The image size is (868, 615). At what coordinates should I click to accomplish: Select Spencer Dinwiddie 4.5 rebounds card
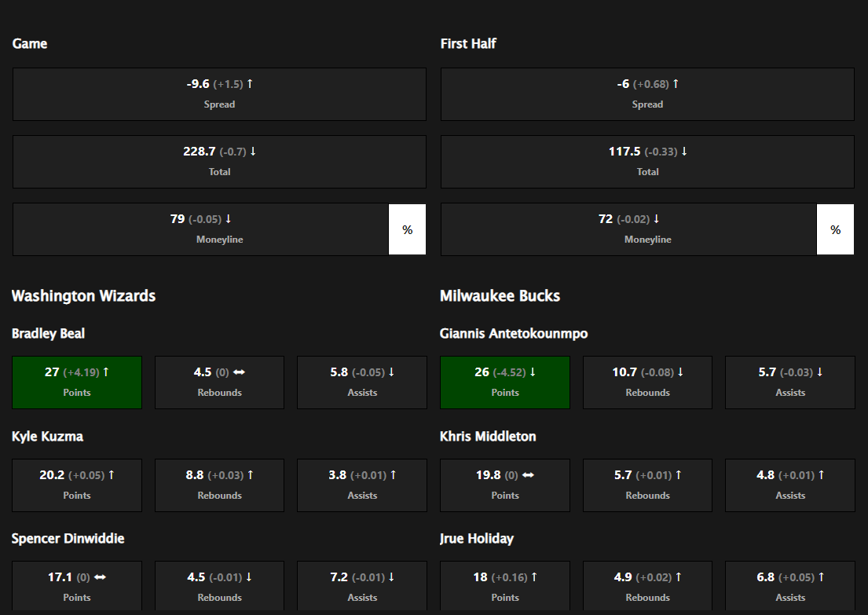coord(219,587)
